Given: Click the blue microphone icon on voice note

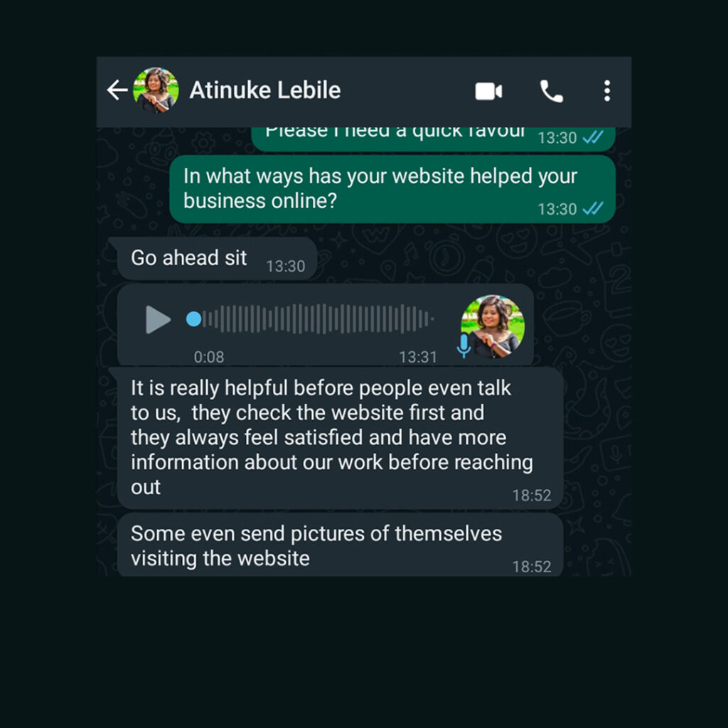Looking at the screenshot, I should coord(464,346).
